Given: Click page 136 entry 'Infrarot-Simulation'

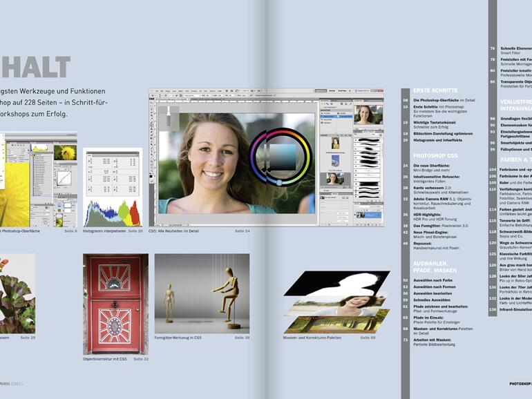Looking at the screenshot, I should [515, 309].
